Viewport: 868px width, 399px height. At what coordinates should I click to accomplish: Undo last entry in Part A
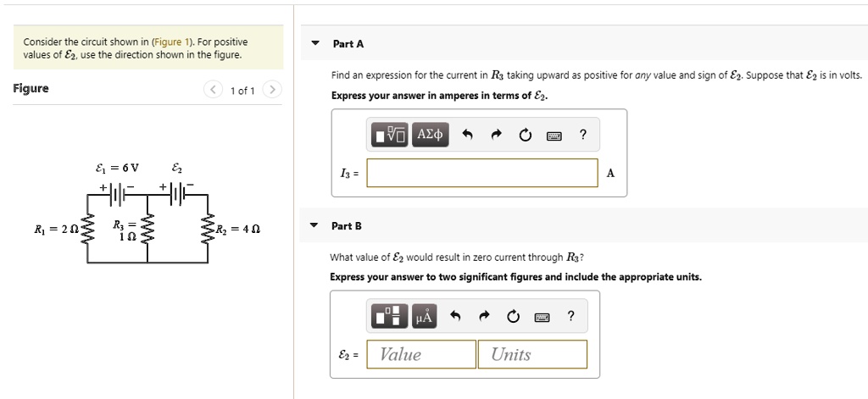[466, 135]
